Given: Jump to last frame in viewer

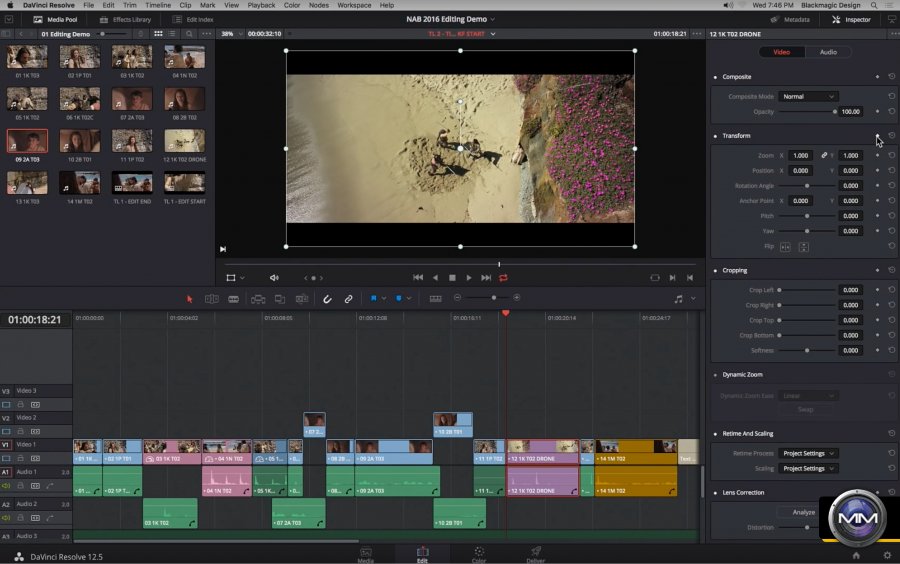Looking at the screenshot, I should coord(486,278).
